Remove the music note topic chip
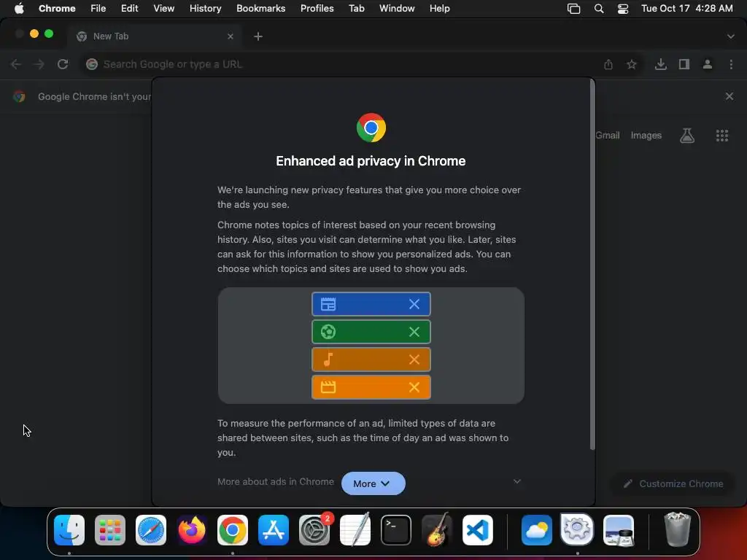 click(414, 359)
